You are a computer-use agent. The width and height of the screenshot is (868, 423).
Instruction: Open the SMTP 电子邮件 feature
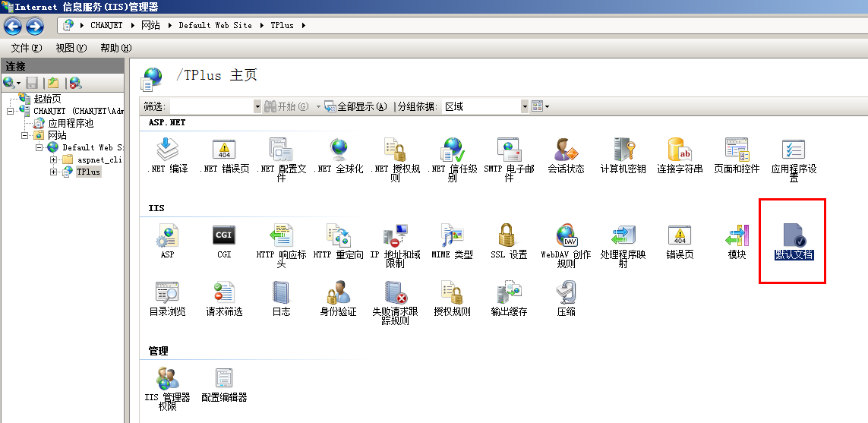tap(510, 159)
